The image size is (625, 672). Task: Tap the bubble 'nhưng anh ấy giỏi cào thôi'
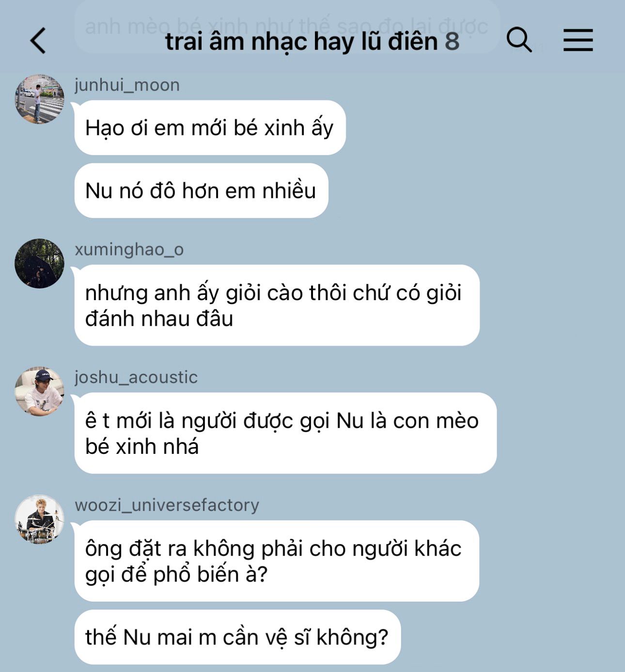277,305
